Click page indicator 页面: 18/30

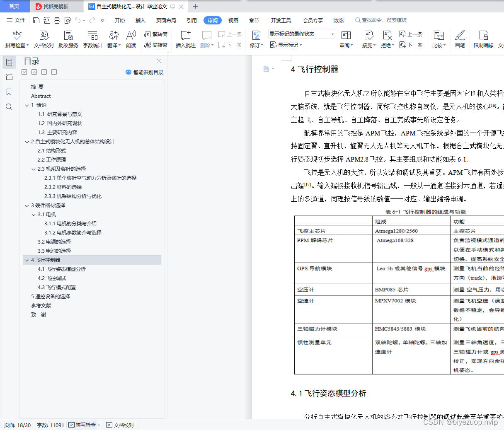(17, 425)
